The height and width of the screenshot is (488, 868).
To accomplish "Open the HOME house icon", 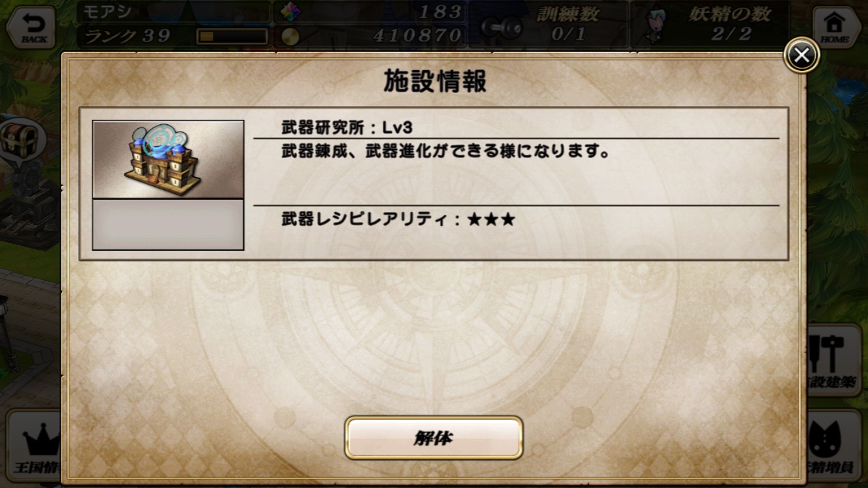I will (835, 27).
